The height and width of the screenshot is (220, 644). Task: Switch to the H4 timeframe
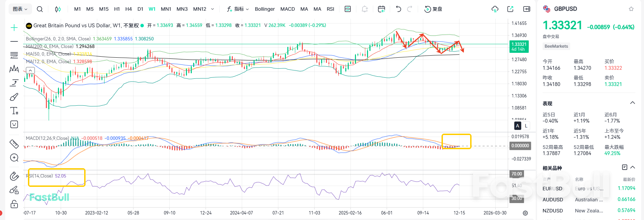128,9
